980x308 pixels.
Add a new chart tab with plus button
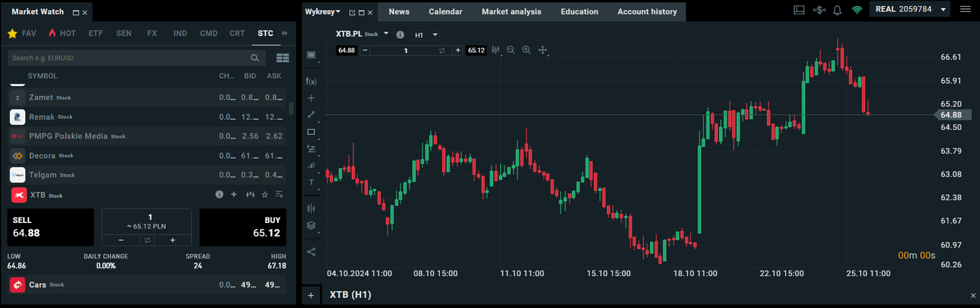coord(311,295)
